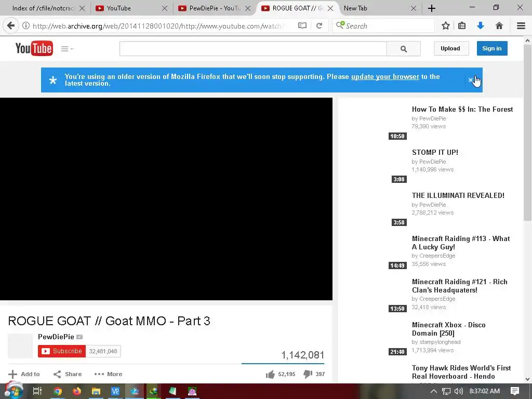Open 'Tony Hawk Rides World's First' video
The height and width of the screenshot is (399, 532).
(461, 372)
